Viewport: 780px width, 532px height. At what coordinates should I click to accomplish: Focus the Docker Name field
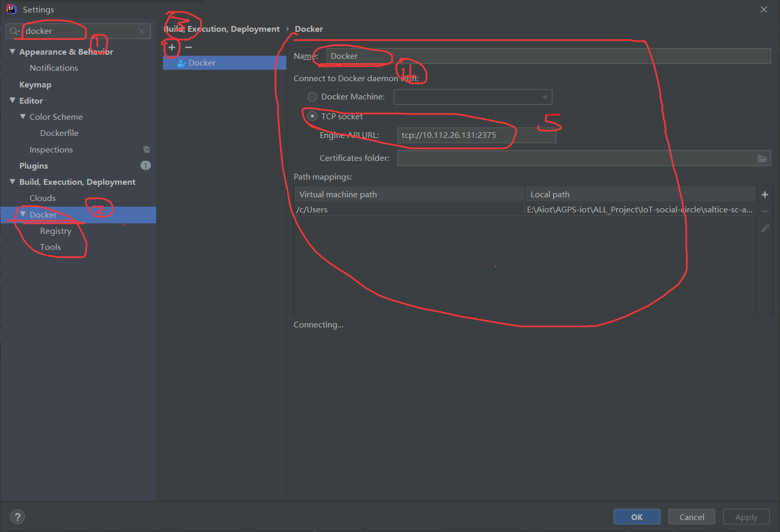coord(549,56)
